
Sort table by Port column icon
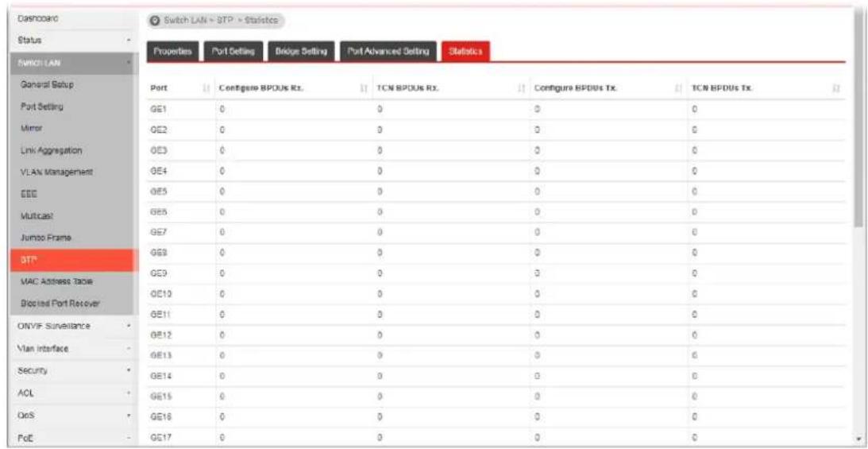coord(206,88)
